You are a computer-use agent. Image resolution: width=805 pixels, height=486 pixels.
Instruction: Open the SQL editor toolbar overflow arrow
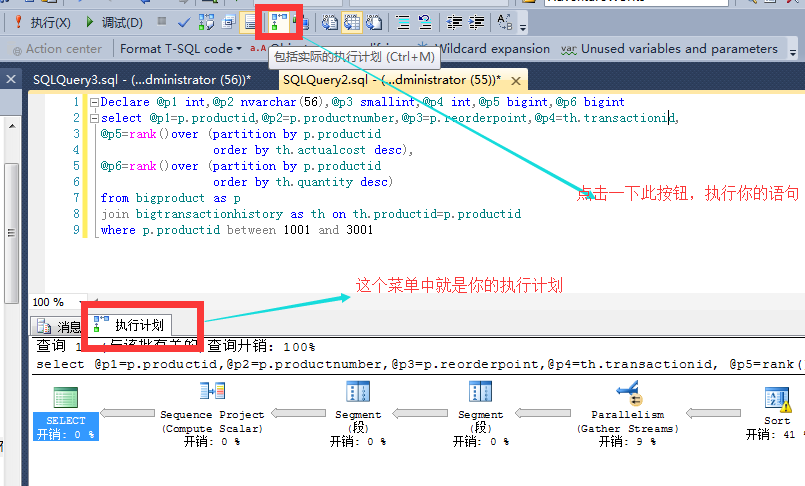click(x=523, y=27)
